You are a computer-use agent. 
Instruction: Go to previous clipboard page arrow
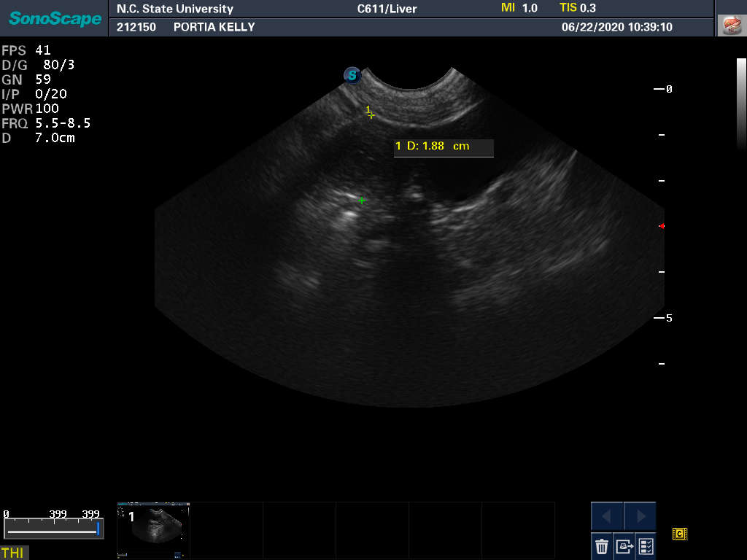pyautogui.click(x=607, y=516)
